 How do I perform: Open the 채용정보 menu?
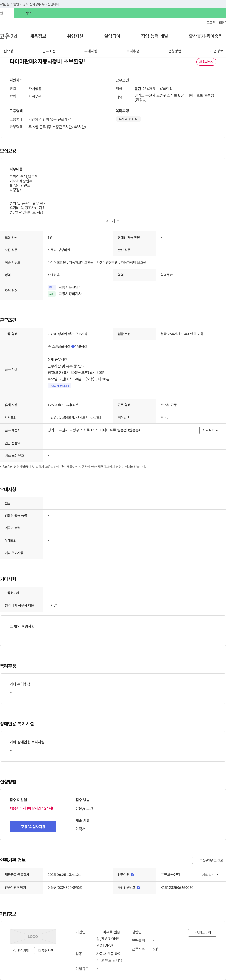click(38, 36)
